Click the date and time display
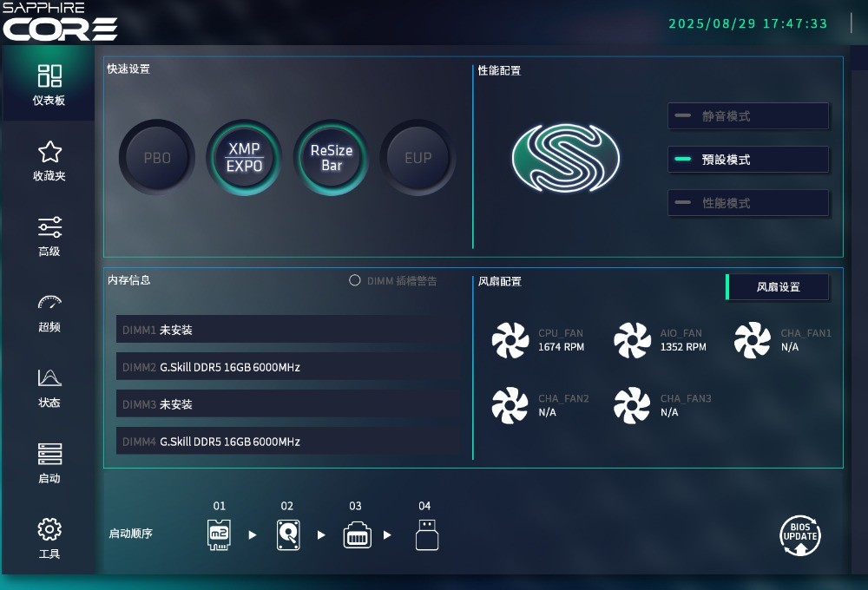 (748, 23)
